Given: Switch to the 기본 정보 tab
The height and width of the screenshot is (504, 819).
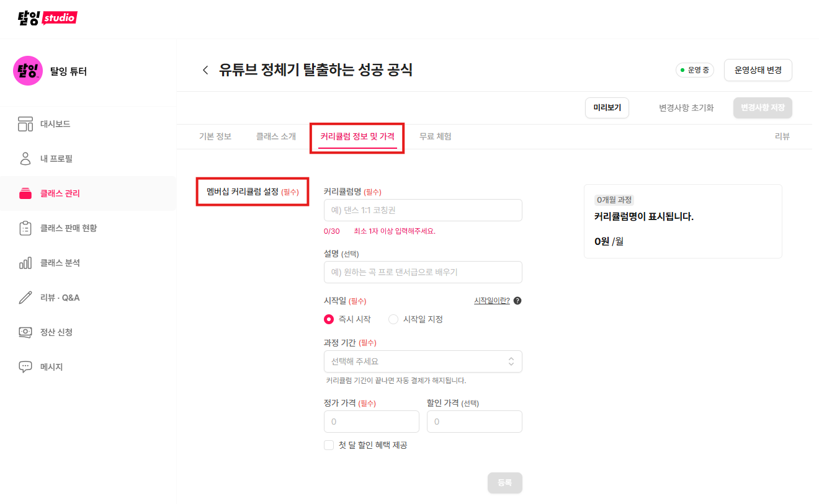Looking at the screenshot, I should click(x=215, y=136).
